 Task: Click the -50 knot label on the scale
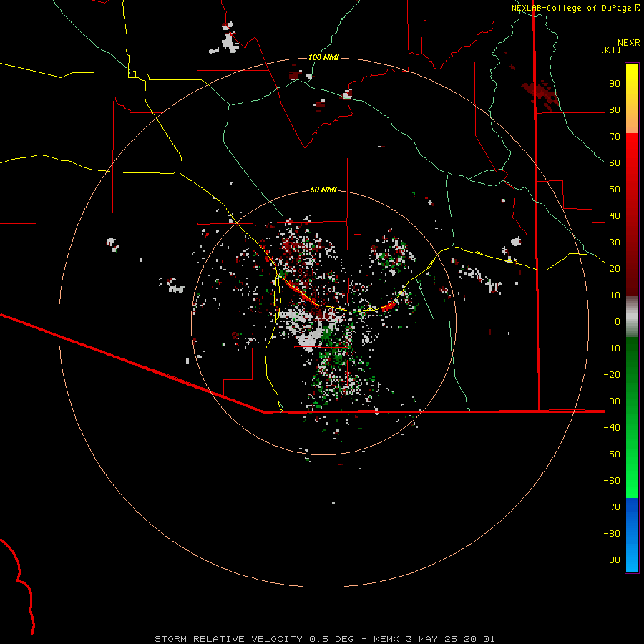(612, 454)
